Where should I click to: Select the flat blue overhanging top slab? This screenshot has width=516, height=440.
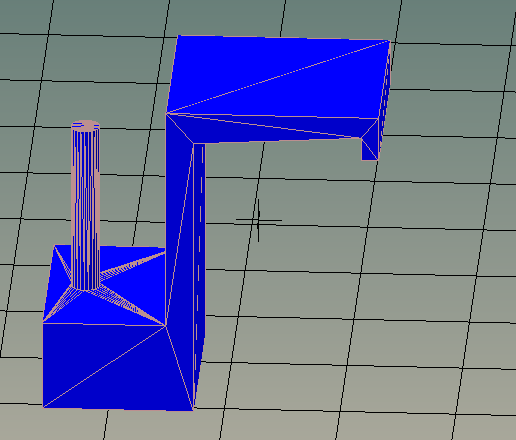278,77
